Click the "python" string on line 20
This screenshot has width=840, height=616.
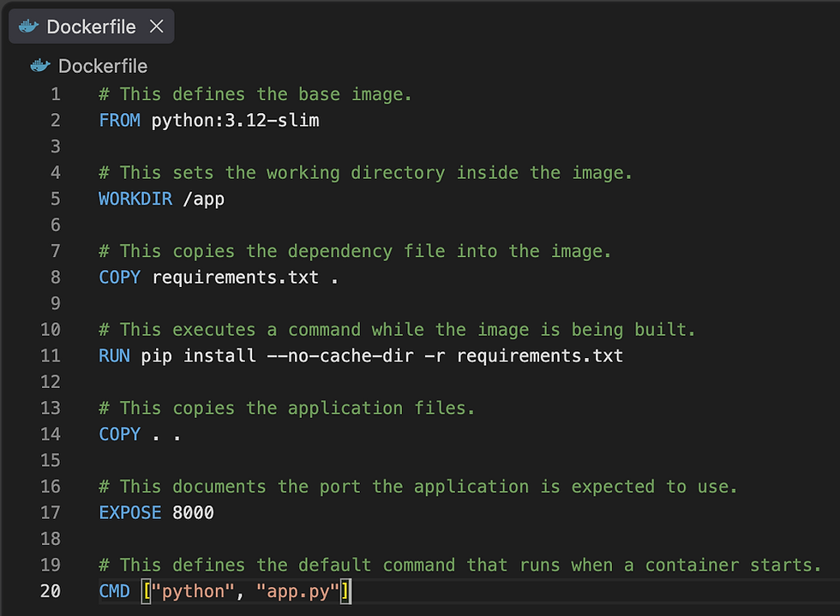pos(193,591)
